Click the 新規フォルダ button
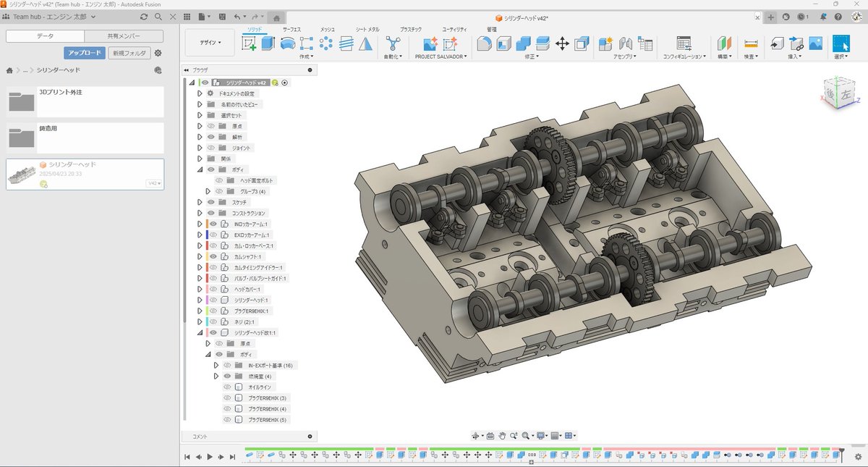This screenshot has width=868, height=467. (x=129, y=53)
